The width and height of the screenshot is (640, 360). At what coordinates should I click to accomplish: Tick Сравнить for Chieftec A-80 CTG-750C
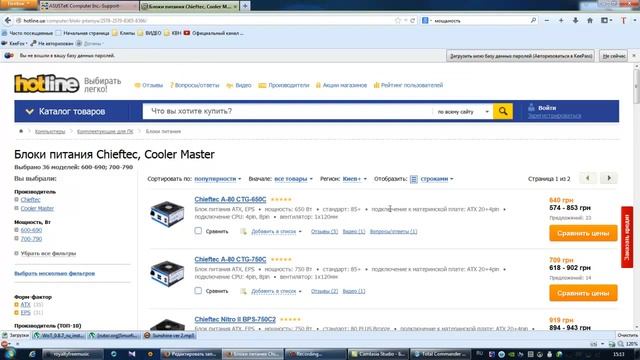[x=198, y=291]
